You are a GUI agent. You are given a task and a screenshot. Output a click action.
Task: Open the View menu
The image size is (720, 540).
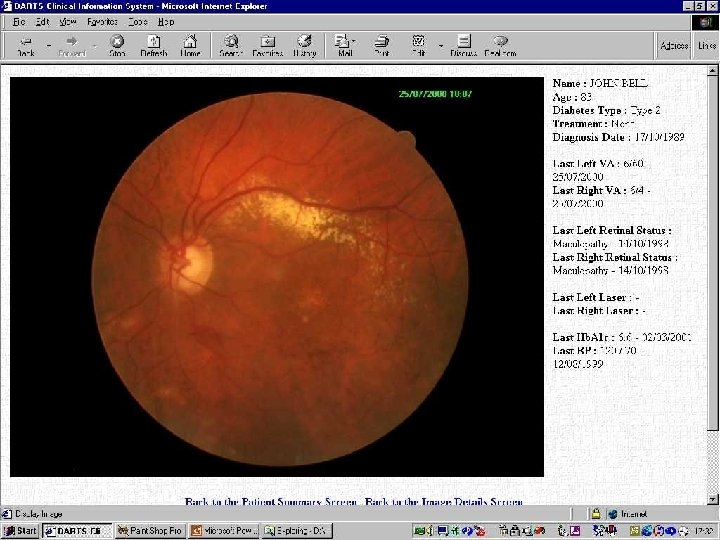(x=67, y=20)
